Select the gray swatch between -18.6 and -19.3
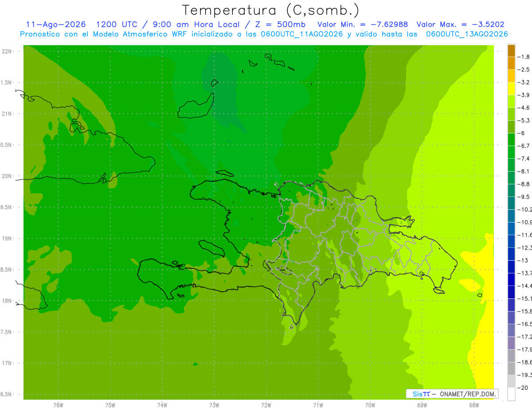 click(x=511, y=368)
